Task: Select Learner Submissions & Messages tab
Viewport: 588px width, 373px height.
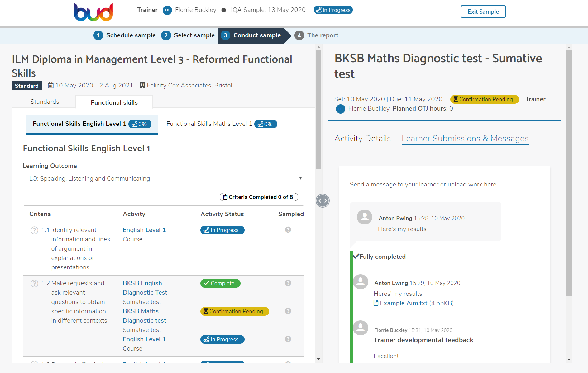Action: click(465, 139)
